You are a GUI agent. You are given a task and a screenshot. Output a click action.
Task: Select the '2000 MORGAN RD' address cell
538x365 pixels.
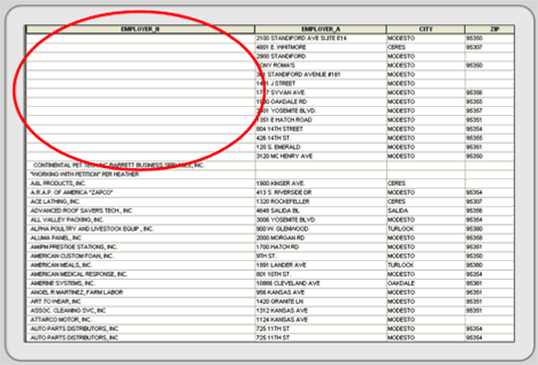(x=320, y=238)
